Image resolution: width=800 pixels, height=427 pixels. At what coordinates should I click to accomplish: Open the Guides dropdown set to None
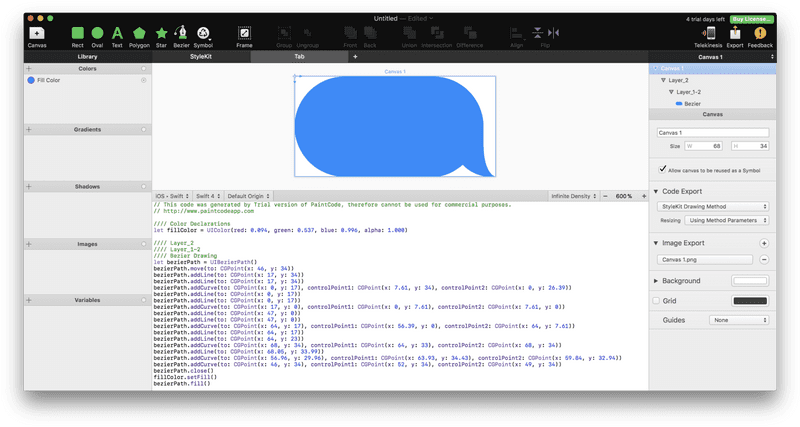pyautogui.click(x=737, y=319)
